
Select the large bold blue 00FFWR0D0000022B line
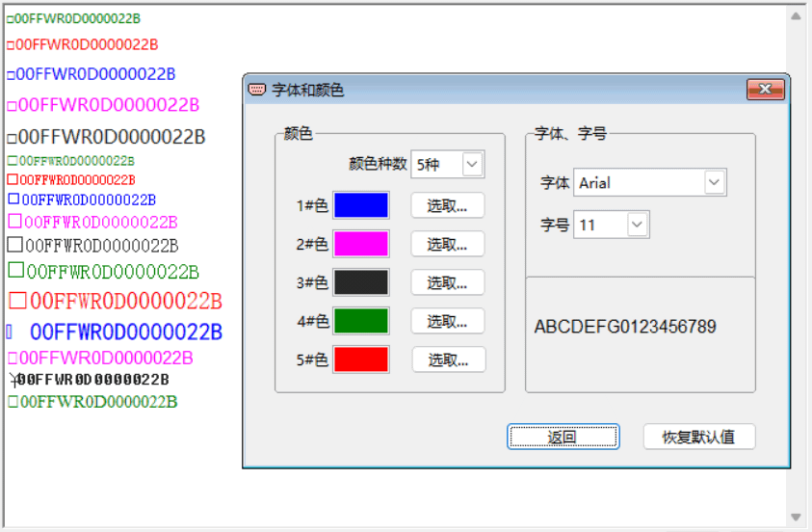tap(115, 332)
